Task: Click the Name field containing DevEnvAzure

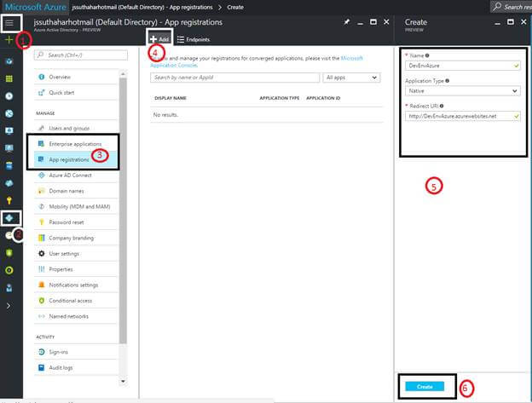Action: (x=462, y=66)
